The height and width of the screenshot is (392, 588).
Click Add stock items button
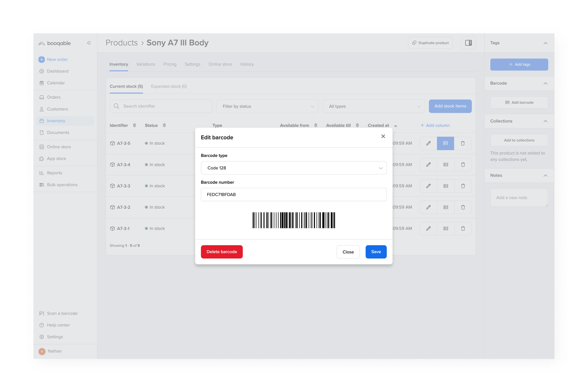tap(450, 106)
